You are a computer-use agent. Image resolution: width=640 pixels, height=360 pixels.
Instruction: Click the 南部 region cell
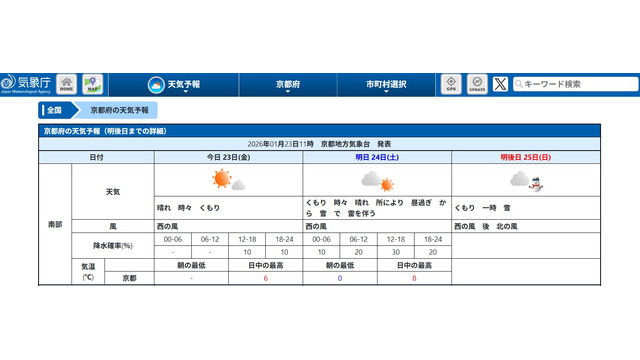pos(55,224)
